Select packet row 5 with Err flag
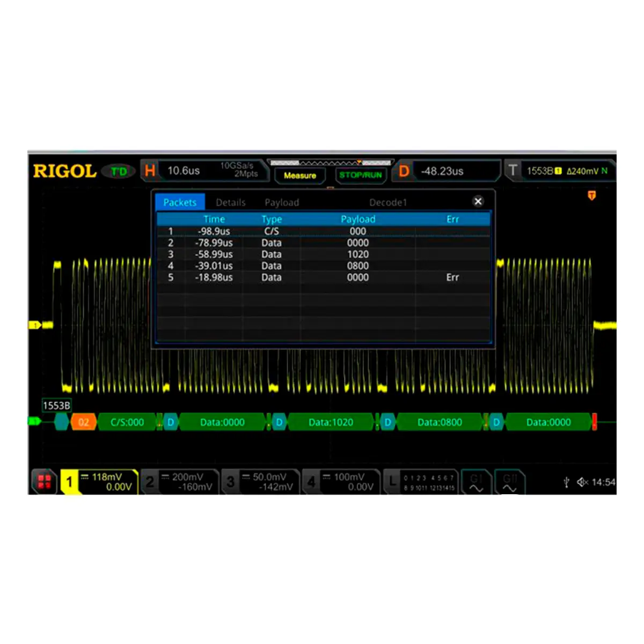The image size is (644, 644). pyautogui.click(x=323, y=277)
